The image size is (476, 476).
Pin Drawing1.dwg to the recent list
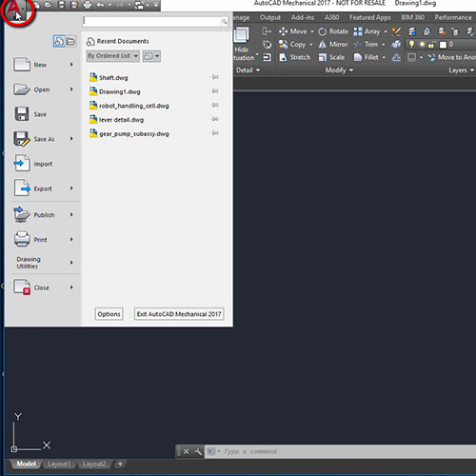point(215,91)
